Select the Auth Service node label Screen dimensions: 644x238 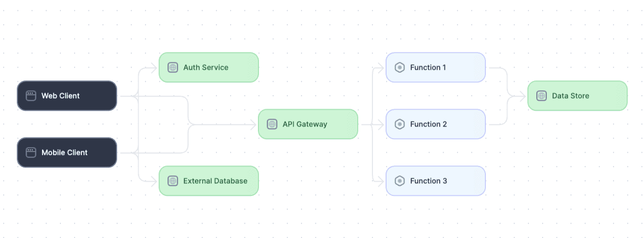click(206, 67)
